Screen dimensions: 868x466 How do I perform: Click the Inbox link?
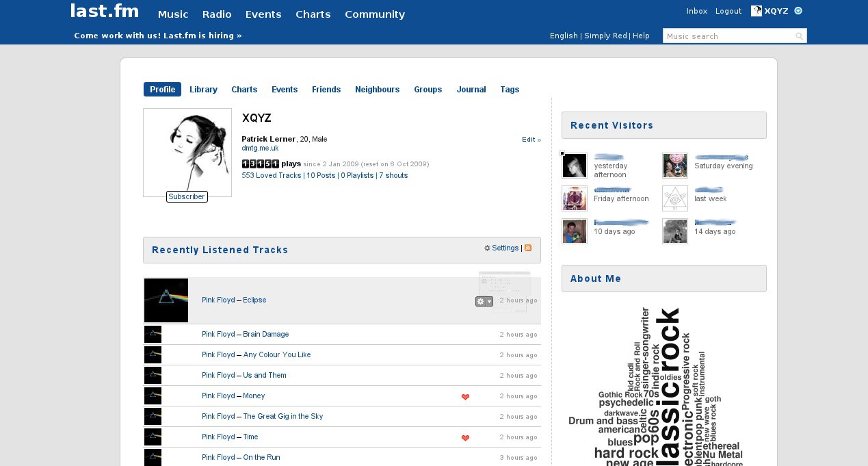(697, 11)
